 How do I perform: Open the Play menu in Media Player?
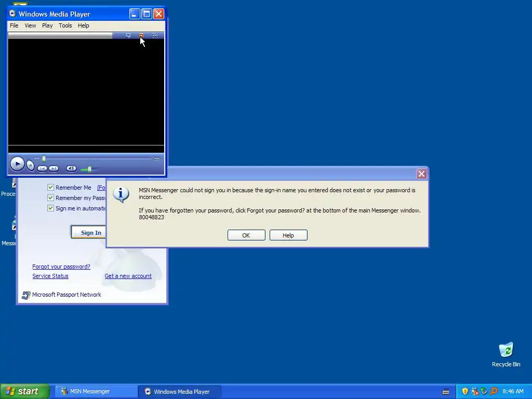pos(47,25)
